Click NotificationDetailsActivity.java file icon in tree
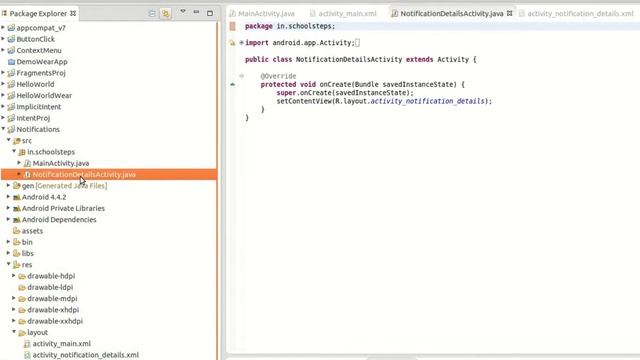Screen dimensions: 640x360 [27, 175]
